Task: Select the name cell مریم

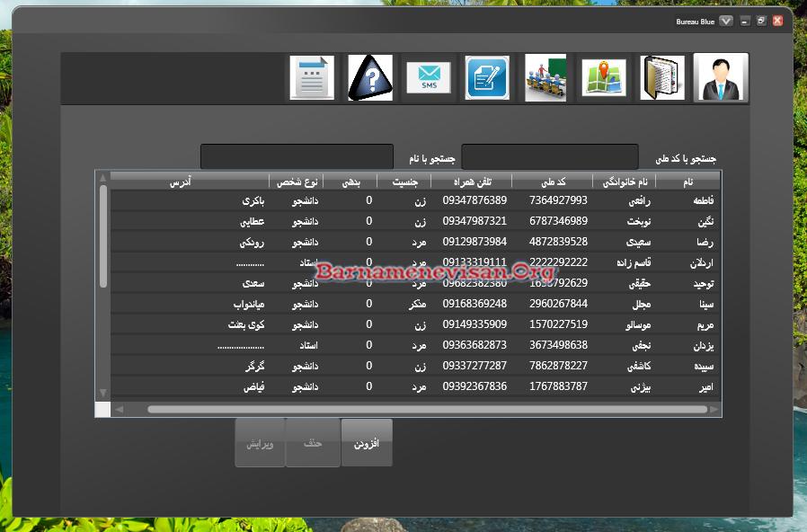Action: pos(705,325)
